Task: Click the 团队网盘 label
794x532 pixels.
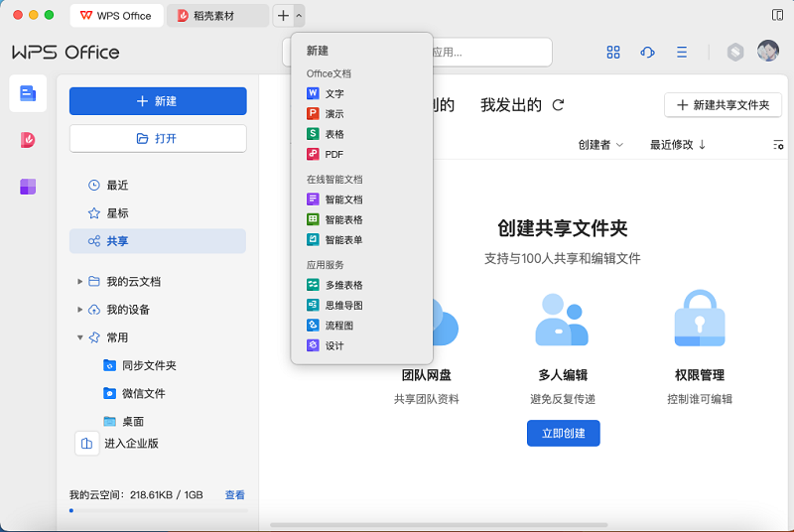Action: [427, 375]
